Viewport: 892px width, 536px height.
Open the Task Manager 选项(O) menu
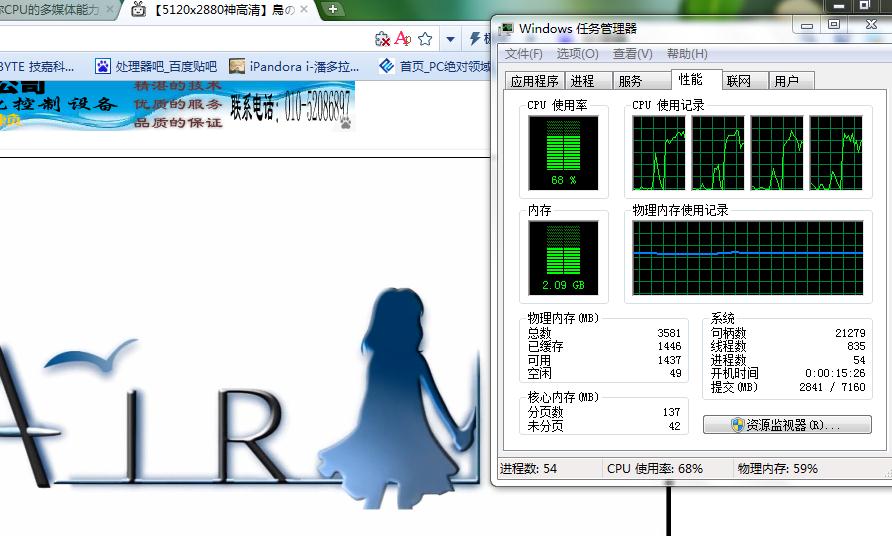577,53
